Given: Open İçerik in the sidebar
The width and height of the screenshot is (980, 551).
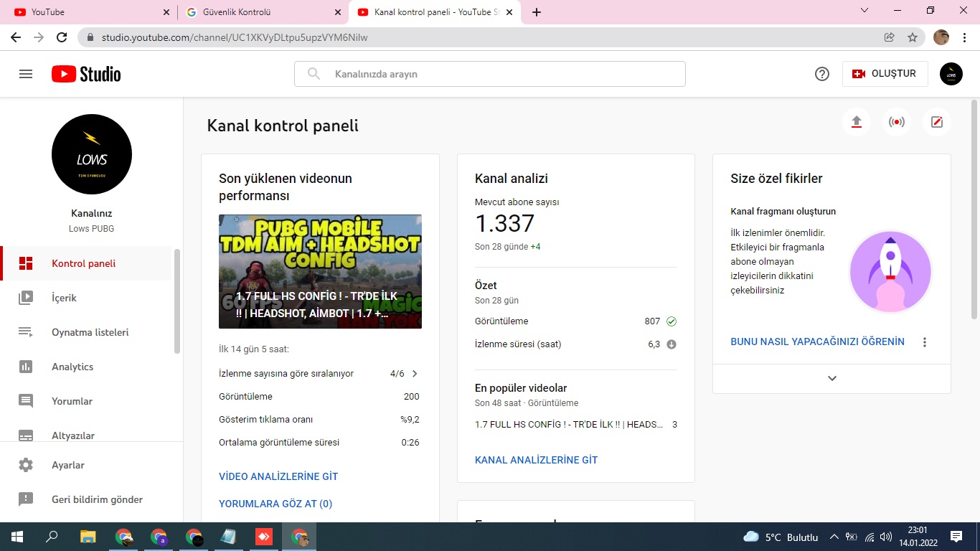Looking at the screenshot, I should coord(87,298).
